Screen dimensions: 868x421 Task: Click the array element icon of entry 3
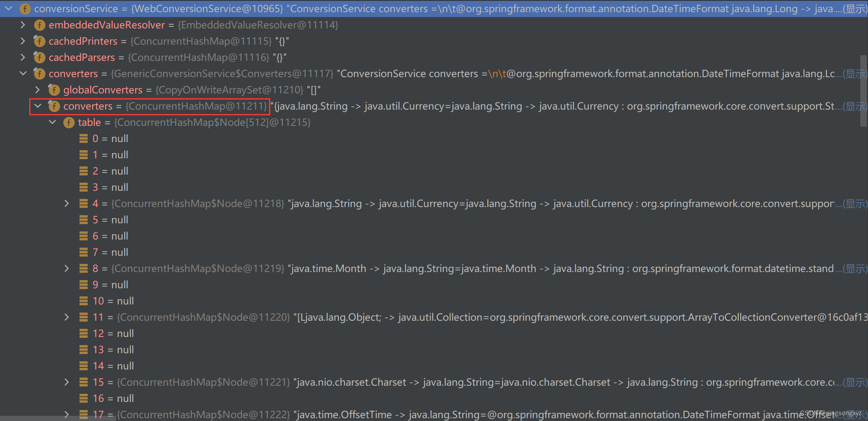click(84, 187)
